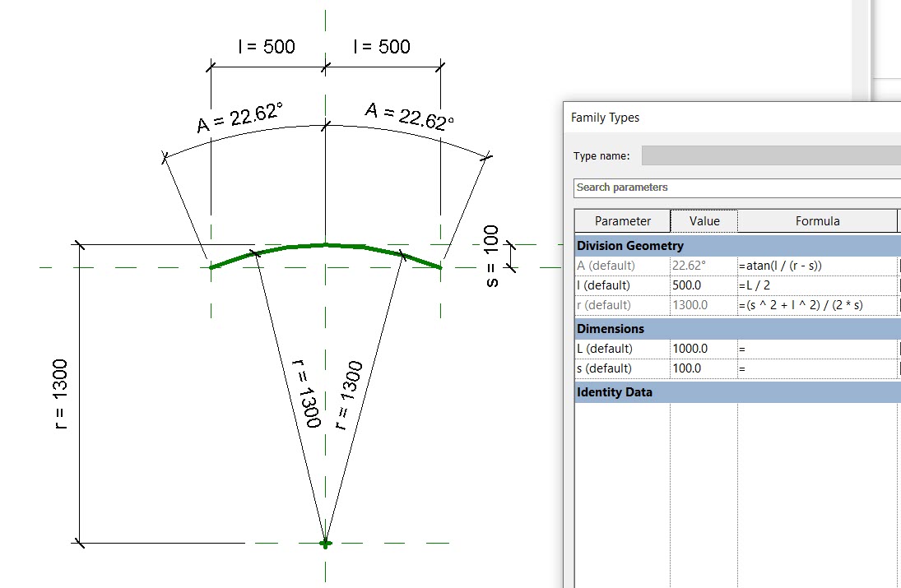
Task: Click the 1300.0 value cell
Action: coord(704,305)
